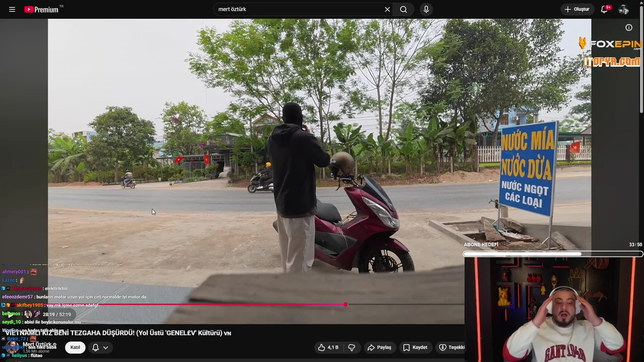Click the video title text

click(118, 333)
